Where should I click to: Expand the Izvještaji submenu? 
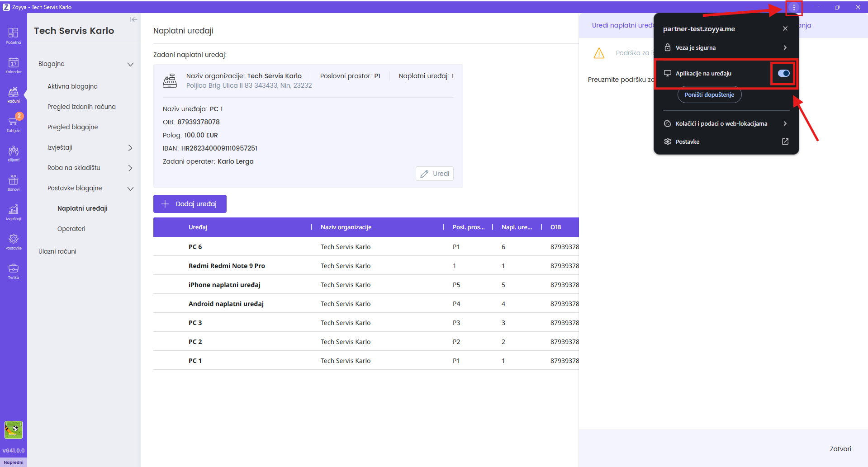130,148
